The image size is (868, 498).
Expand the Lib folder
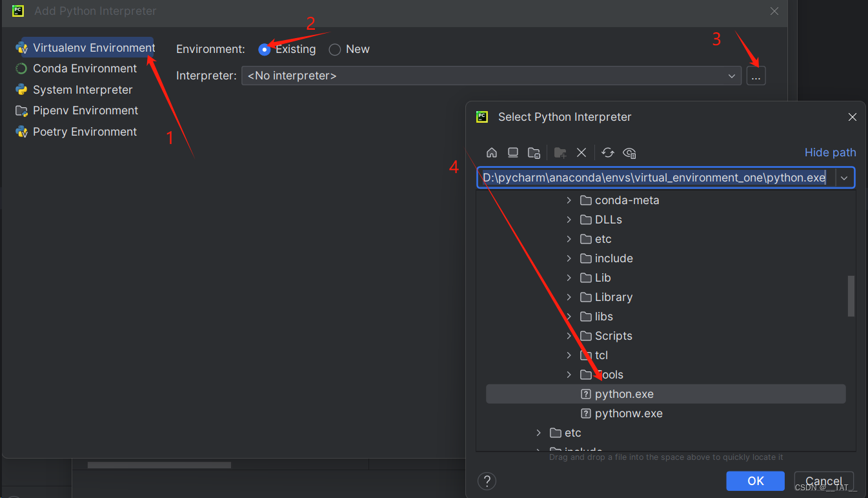(x=569, y=278)
